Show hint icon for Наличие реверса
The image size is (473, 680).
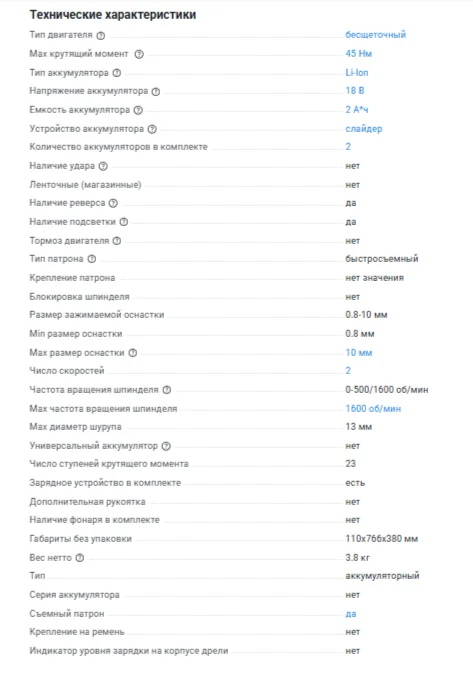pos(113,203)
